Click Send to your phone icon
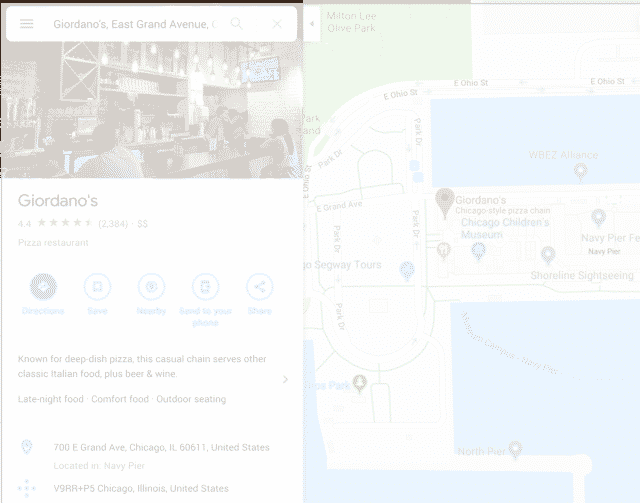The width and height of the screenshot is (640, 503). click(x=205, y=287)
